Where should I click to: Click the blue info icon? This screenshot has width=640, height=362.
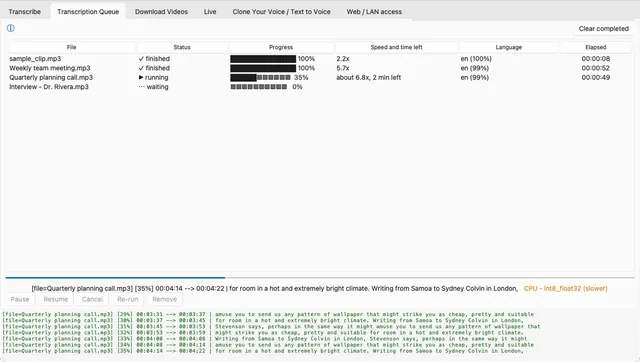pyautogui.click(x=11, y=28)
